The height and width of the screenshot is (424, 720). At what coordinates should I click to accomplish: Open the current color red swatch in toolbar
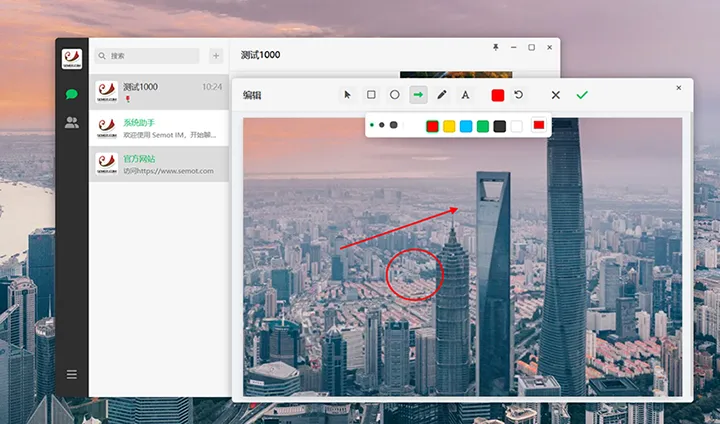pos(497,95)
